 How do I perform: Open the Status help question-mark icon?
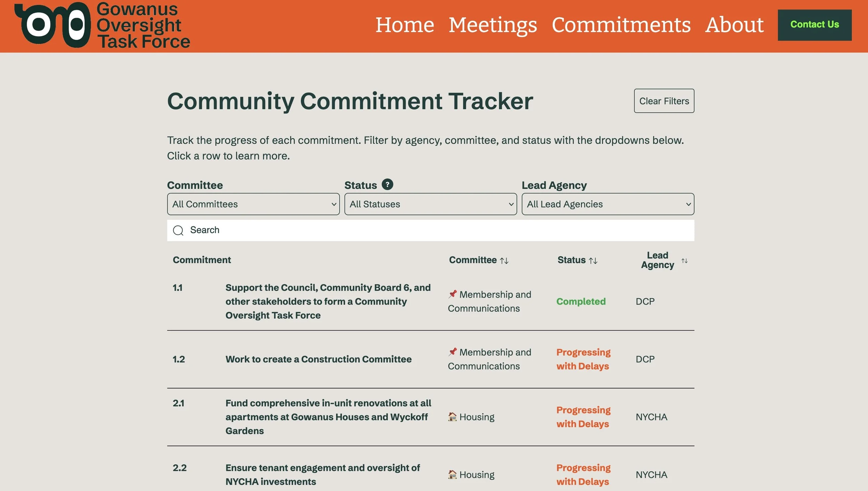[x=387, y=184]
